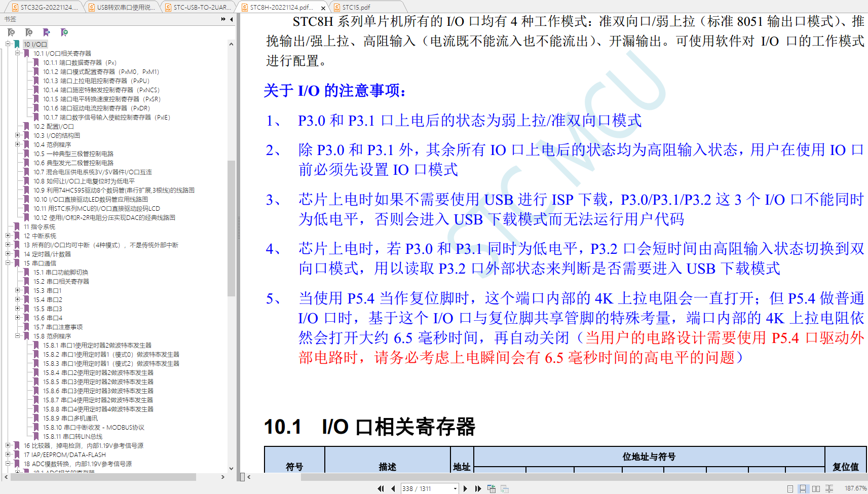868x494 pixels.
Task: Expand the 10.4 范例程序 bookmark
Action: click(18, 144)
